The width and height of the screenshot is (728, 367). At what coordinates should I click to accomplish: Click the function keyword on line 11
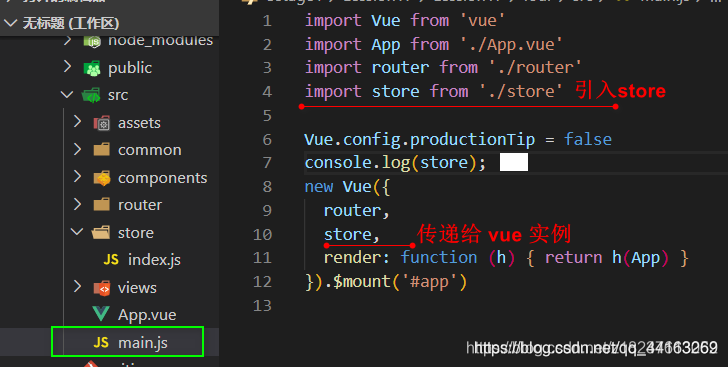pos(439,257)
